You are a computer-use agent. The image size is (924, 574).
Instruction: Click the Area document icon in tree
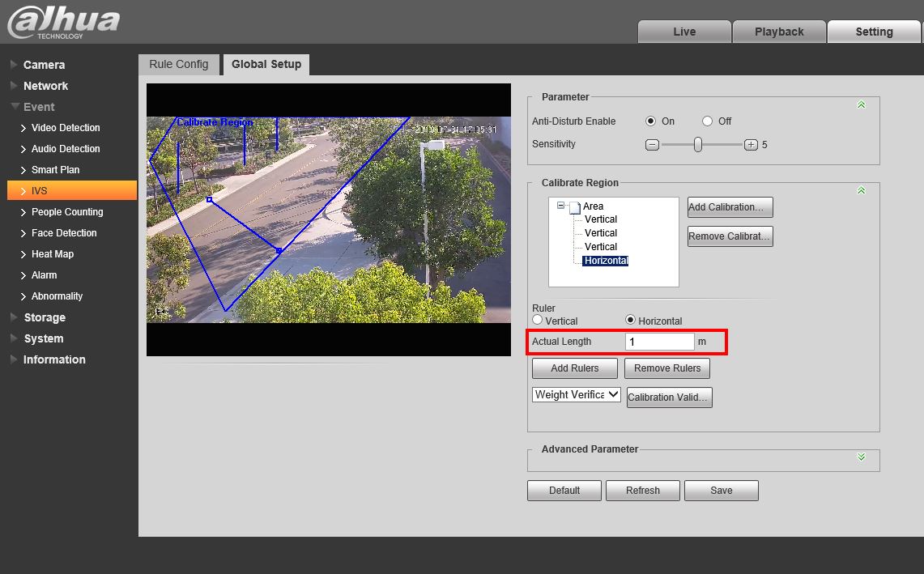click(574, 206)
